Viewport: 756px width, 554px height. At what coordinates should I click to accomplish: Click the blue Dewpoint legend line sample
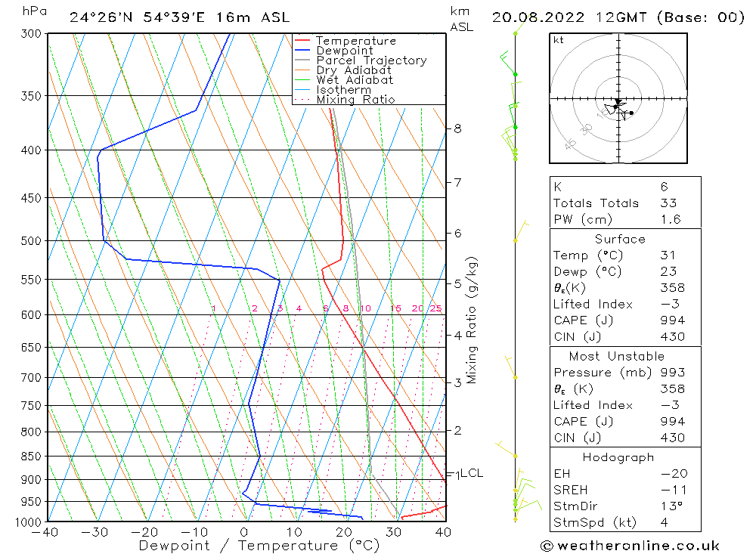(302, 50)
